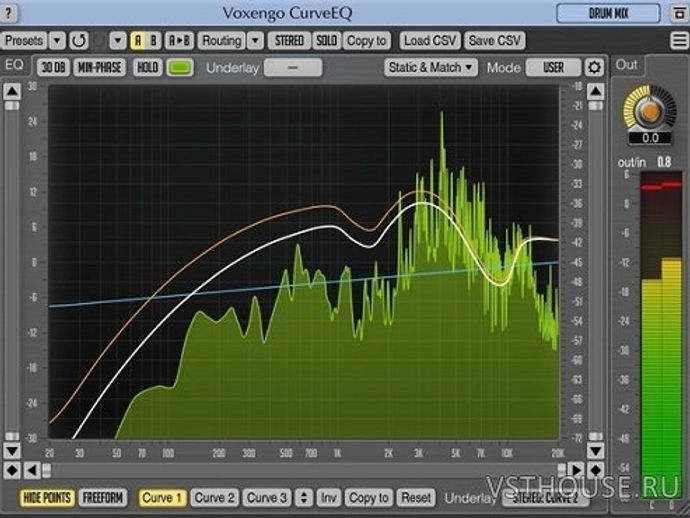This screenshot has height=518, width=690.
Task: Open the Mode USER selector
Action: click(553, 68)
